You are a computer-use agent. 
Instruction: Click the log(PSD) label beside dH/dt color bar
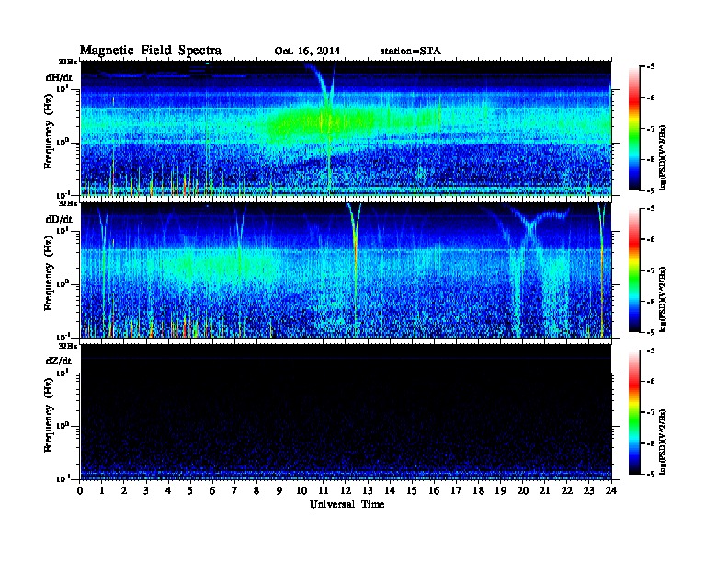click(663, 157)
